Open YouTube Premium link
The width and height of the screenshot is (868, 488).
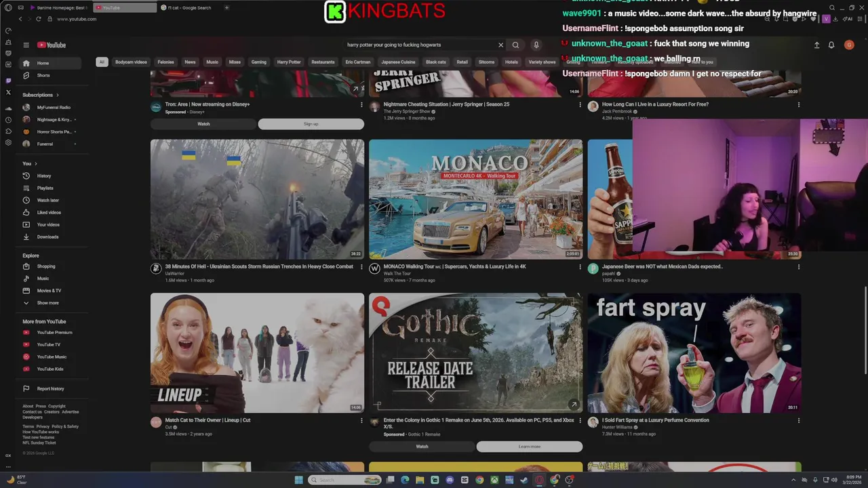(51, 332)
